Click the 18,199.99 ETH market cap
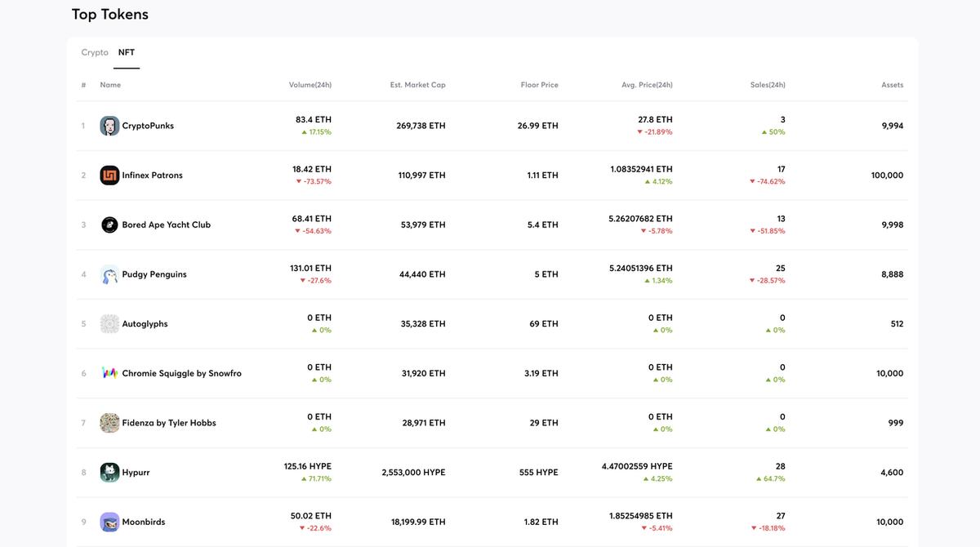Viewport: 980px width, 547px height. [418, 522]
